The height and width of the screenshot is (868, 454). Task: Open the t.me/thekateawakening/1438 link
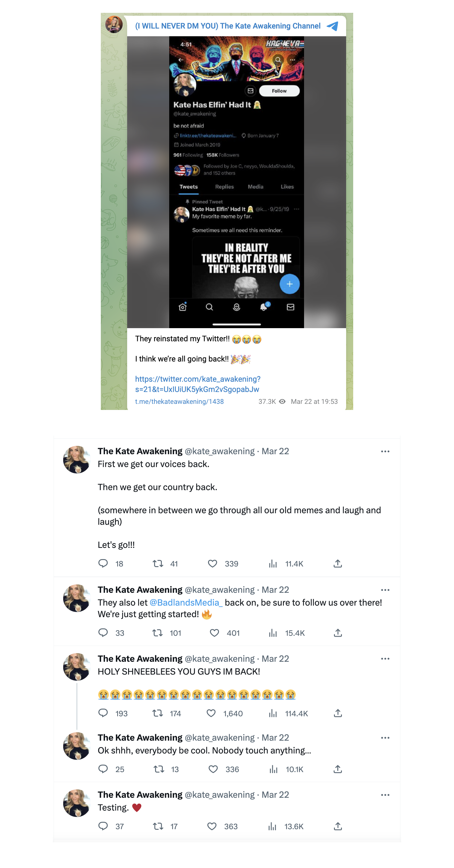tap(179, 402)
